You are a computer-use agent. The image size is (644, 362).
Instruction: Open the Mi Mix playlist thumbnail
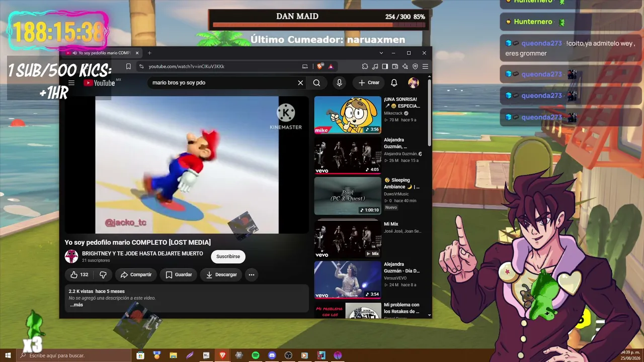click(x=348, y=239)
